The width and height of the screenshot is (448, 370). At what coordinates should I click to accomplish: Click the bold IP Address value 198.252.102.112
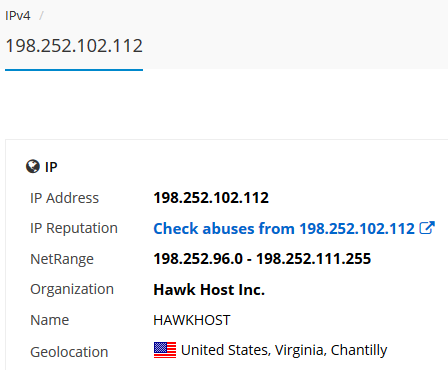tap(211, 198)
